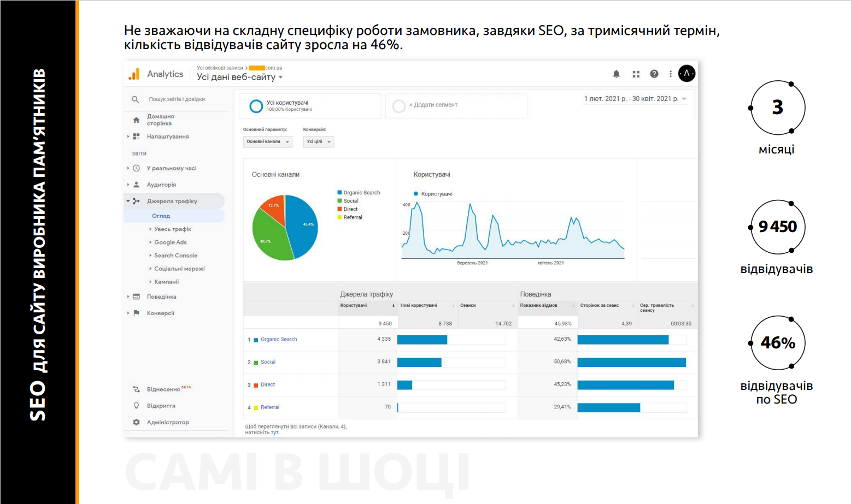The image size is (851, 504).
Task: Click the flag icon beside Конверсії
Action: click(136, 313)
